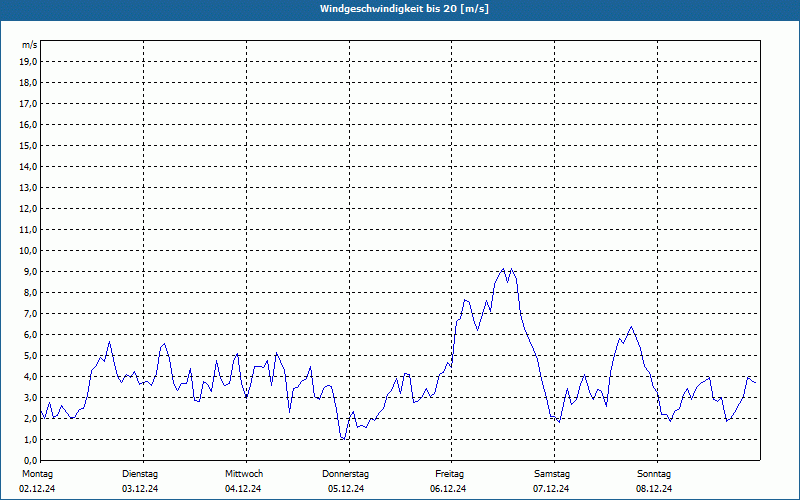Click the 7,0 y-axis label
Screen dimensions: 800x500
(30, 313)
